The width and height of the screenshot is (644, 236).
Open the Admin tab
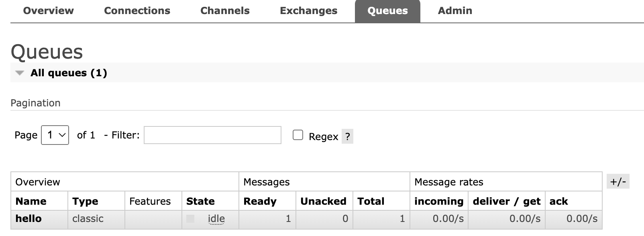(455, 11)
